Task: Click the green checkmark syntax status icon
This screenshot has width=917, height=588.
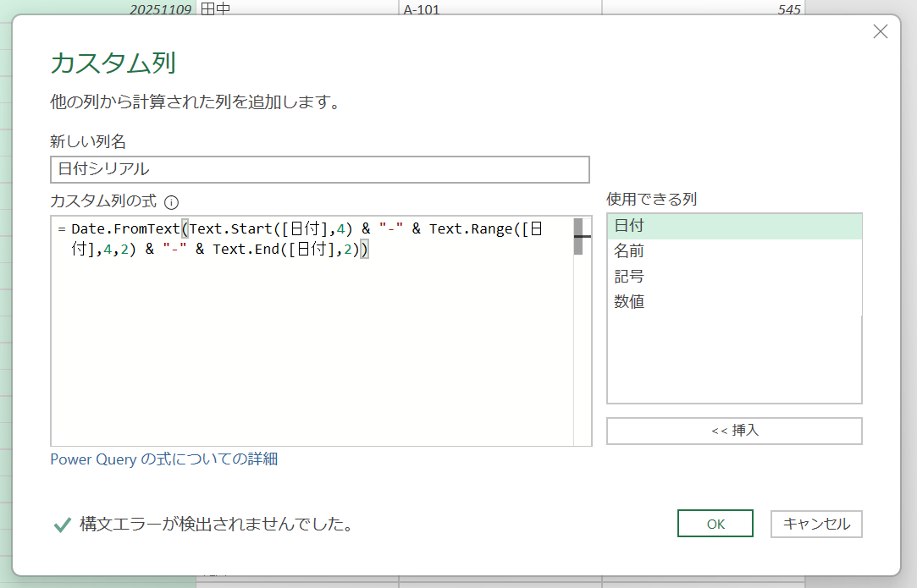Action: click(x=62, y=525)
